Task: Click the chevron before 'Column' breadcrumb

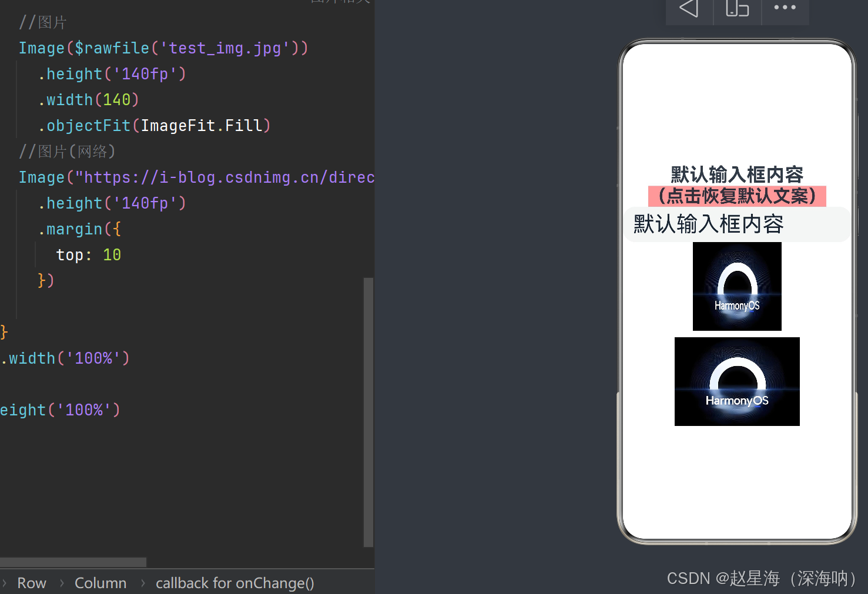Action: (61, 583)
